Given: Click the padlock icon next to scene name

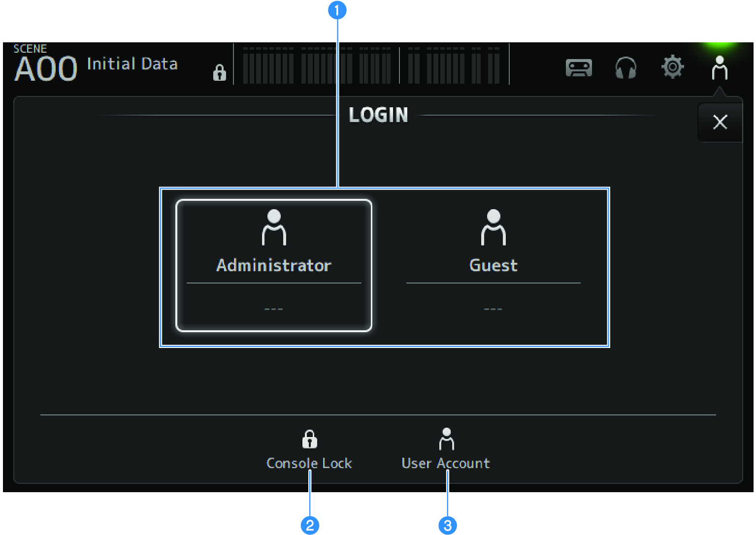Looking at the screenshot, I should pyautogui.click(x=219, y=72).
